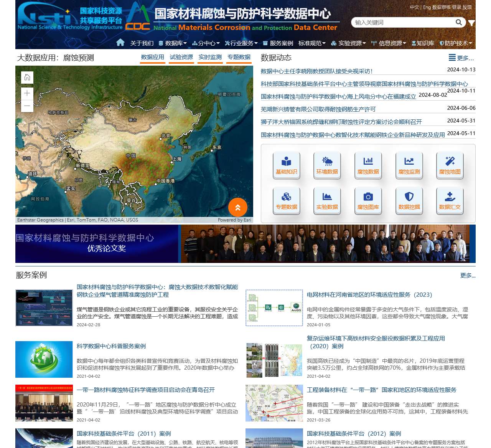Open 国家科技基础条件平台（2012）案例
Viewport: 491px width, 448px height.
(x=354, y=433)
